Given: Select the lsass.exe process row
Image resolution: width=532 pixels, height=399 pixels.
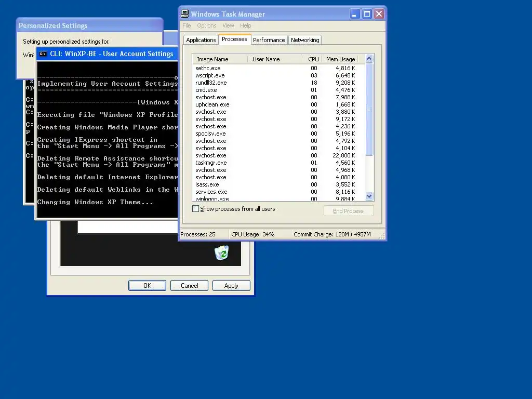Looking at the screenshot, I should pyautogui.click(x=278, y=184).
